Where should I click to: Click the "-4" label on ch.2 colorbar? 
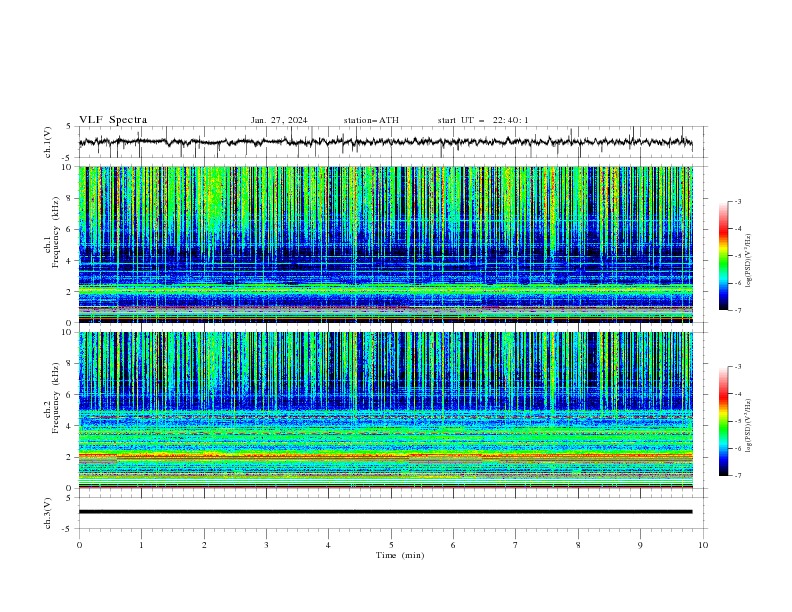click(737, 394)
